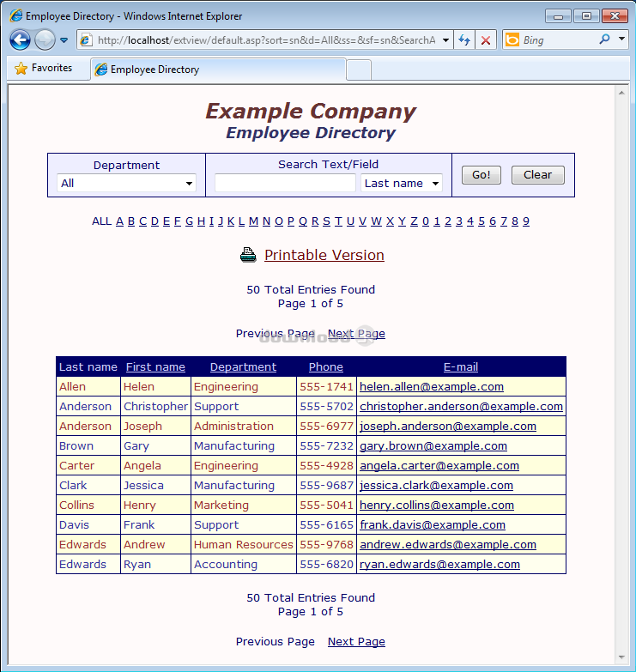Click the Go! button

[481, 175]
